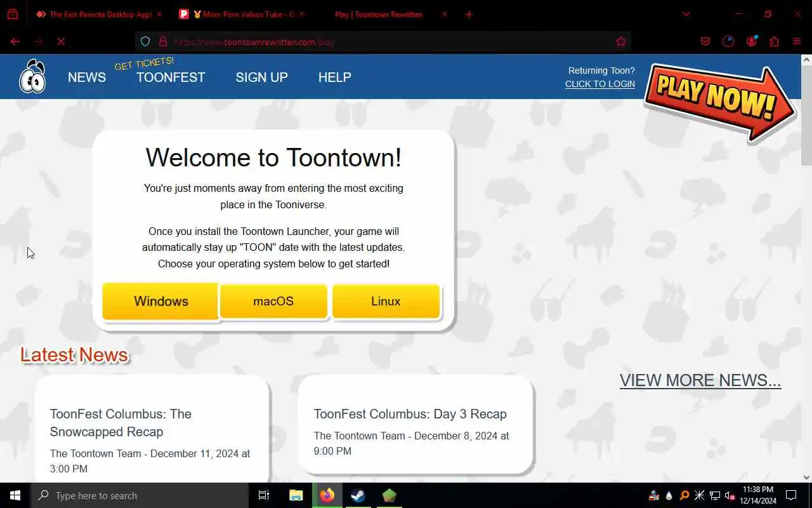Switch to The Fast Remote Desktop tab

pos(95,14)
